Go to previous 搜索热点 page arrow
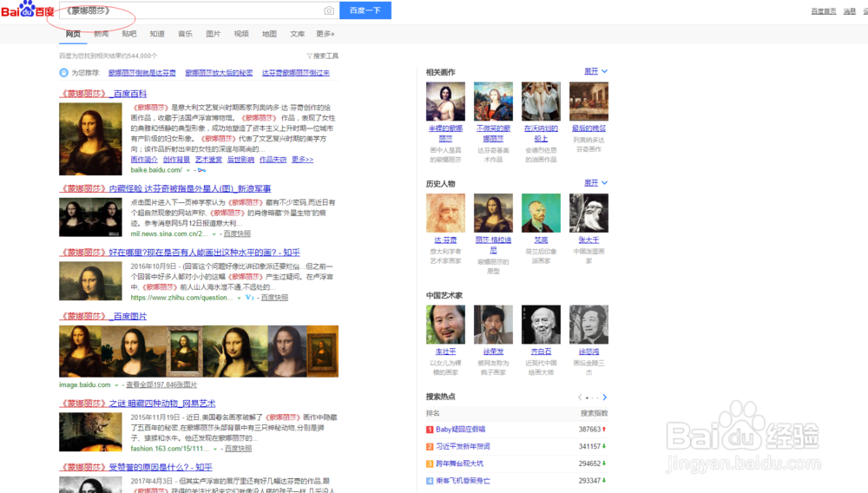 pyautogui.click(x=580, y=398)
